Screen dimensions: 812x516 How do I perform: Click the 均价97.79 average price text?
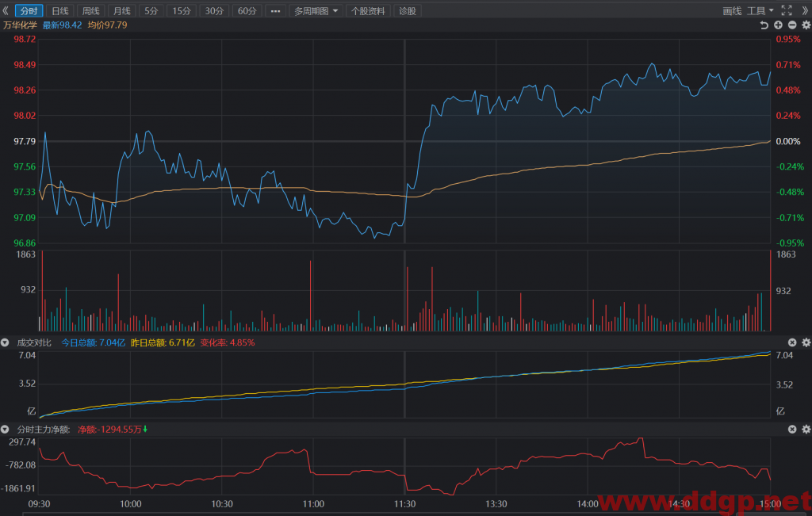click(107, 25)
